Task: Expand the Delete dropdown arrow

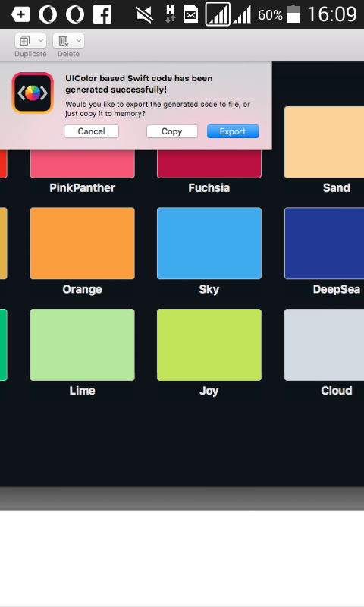Action: coord(79,40)
